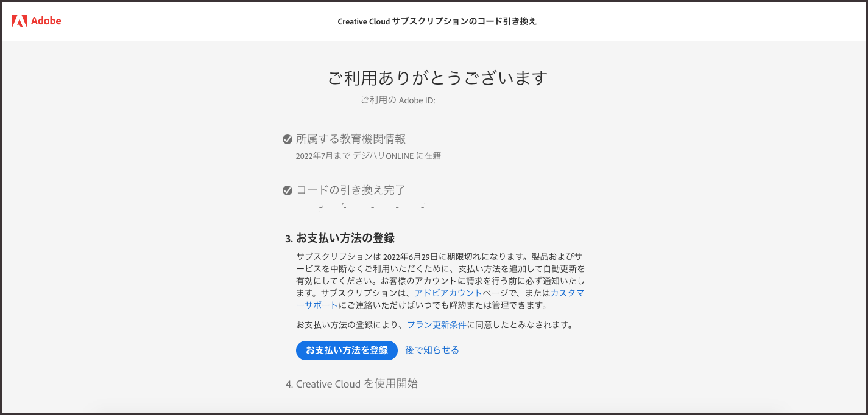Image resolution: width=868 pixels, height=415 pixels.
Task: Open the プラン更新条件 link
Action: [437, 325]
